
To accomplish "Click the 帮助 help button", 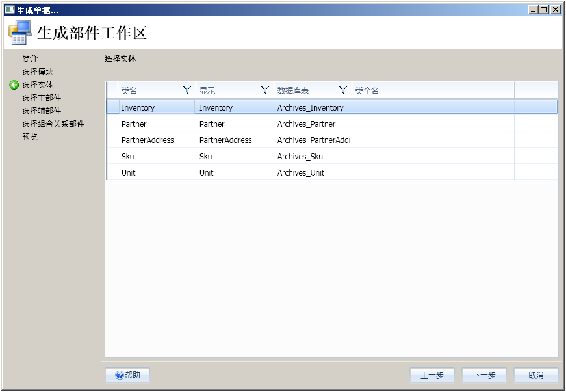I will (127, 375).
